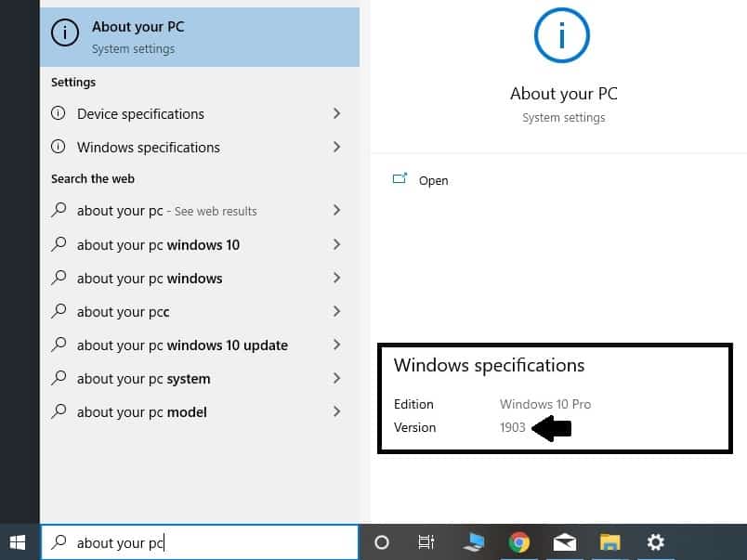Click info icon in About your PC best match
Viewport: 747px width, 560px height.
[x=65, y=33]
